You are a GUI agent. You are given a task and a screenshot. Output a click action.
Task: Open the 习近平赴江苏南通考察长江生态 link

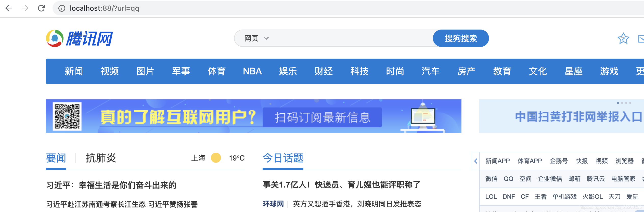click(x=96, y=204)
